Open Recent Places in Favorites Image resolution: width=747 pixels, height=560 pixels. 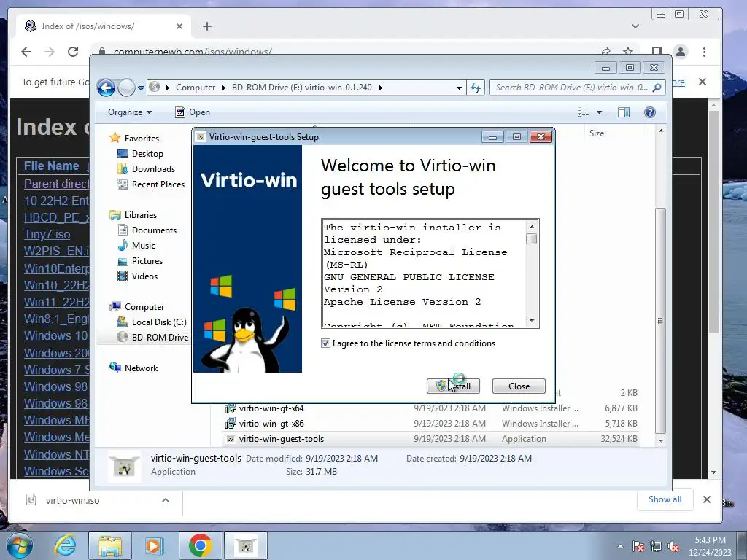[158, 184]
